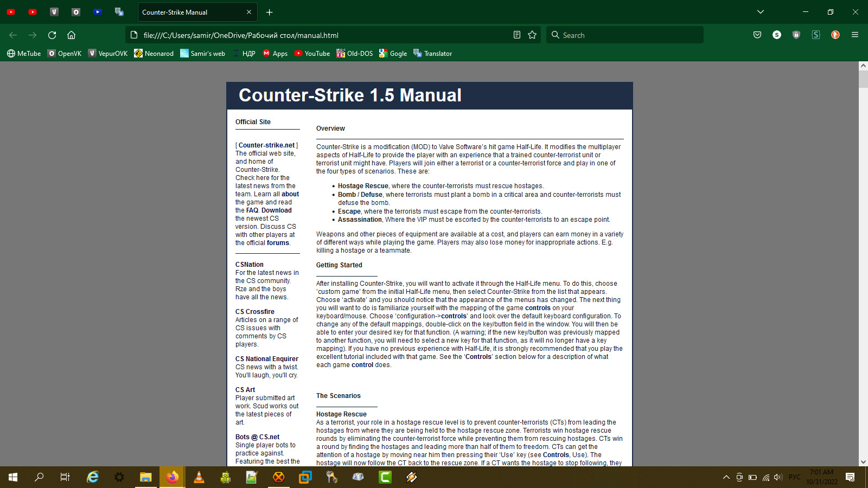Open the volume control in system tray
Screen dimensions: 868x488
point(778,477)
